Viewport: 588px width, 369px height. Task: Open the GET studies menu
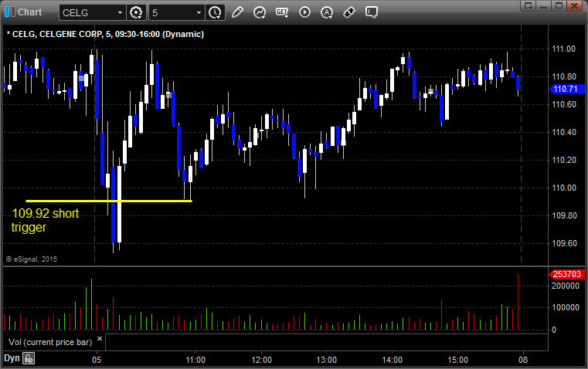coord(282,12)
